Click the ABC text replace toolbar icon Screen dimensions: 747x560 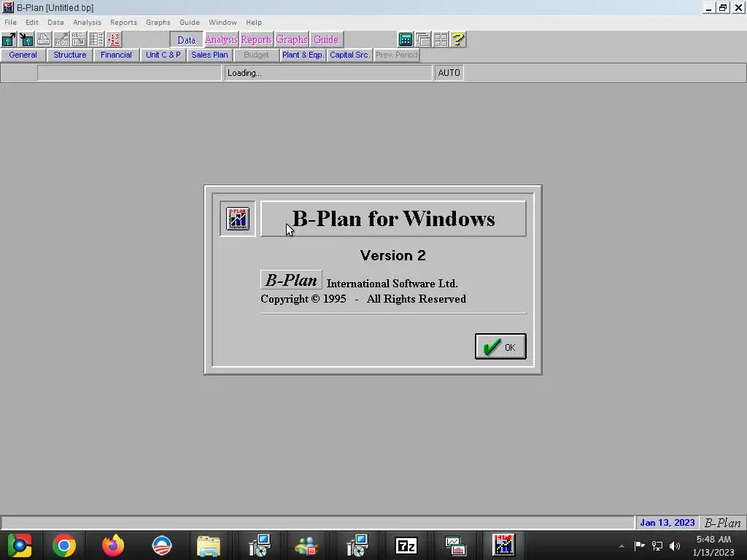(x=79, y=39)
